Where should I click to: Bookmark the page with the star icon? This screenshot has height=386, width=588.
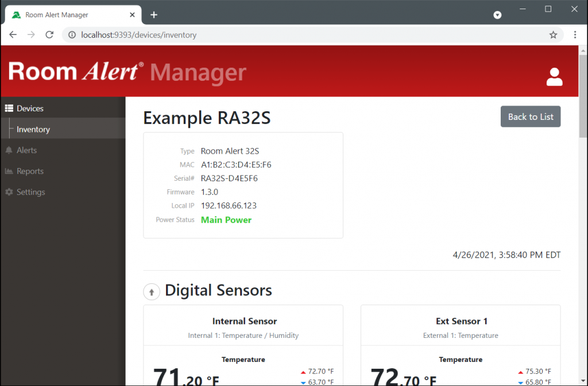(553, 34)
